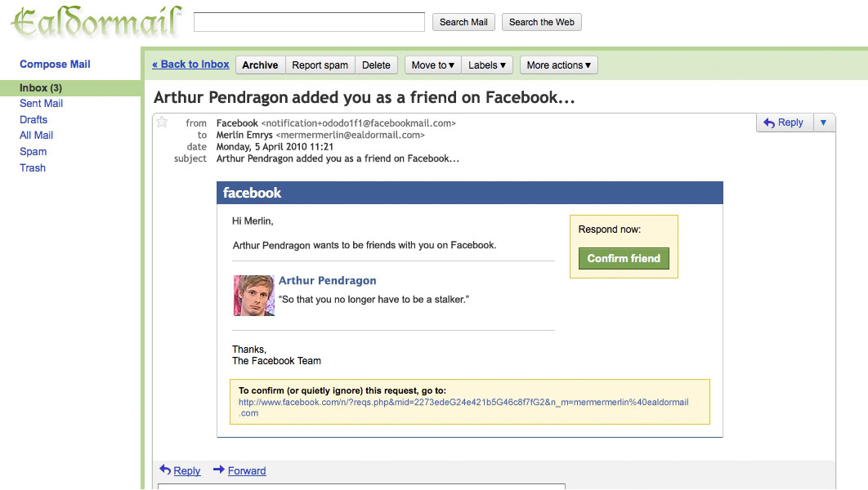This screenshot has height=490, width=868.
Task: Star this email with the star icon
Action: click(162, 122)
